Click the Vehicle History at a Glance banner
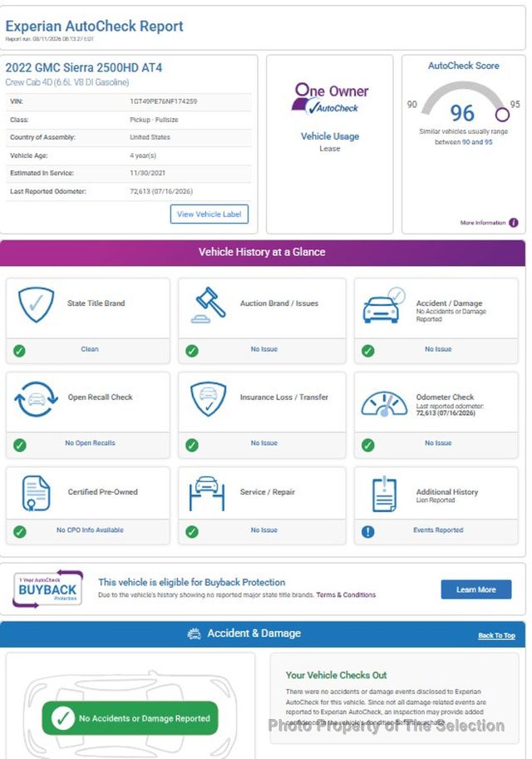The width and height of the screenshot is (532, 759). (x=262, y=252)
